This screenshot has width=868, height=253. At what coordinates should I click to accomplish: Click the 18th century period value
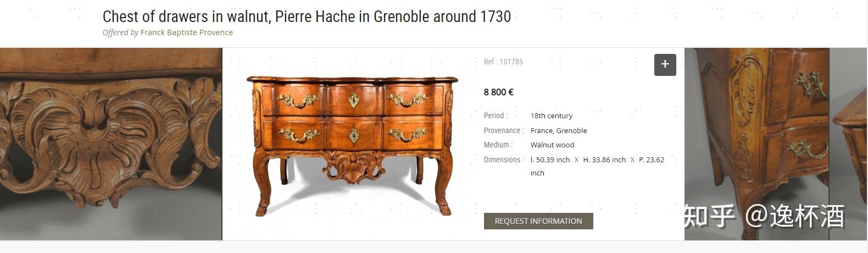pos(552,116)
